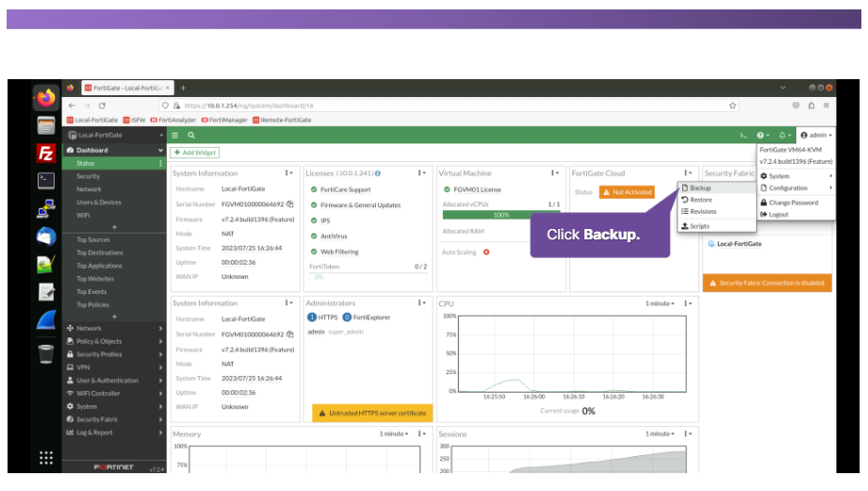This screenshot has width=868, height=491.
Task: Select Revisions menu entry
Action: click(716, 211)
